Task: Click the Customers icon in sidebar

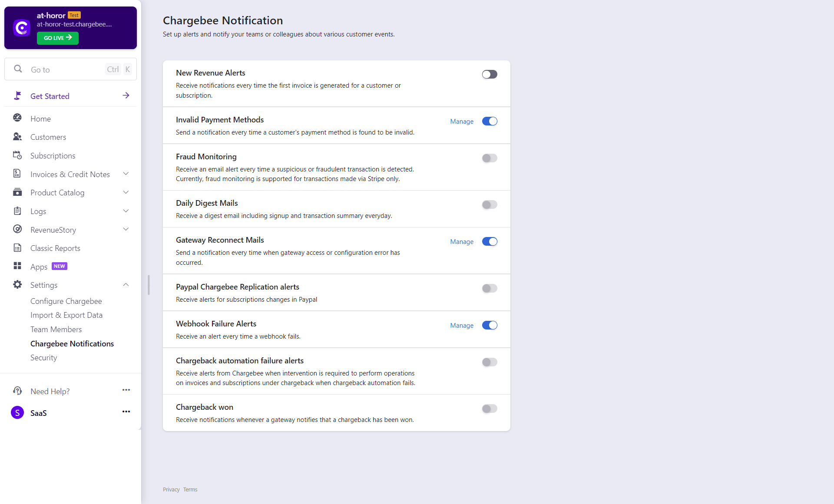Action: coord(17,137)
